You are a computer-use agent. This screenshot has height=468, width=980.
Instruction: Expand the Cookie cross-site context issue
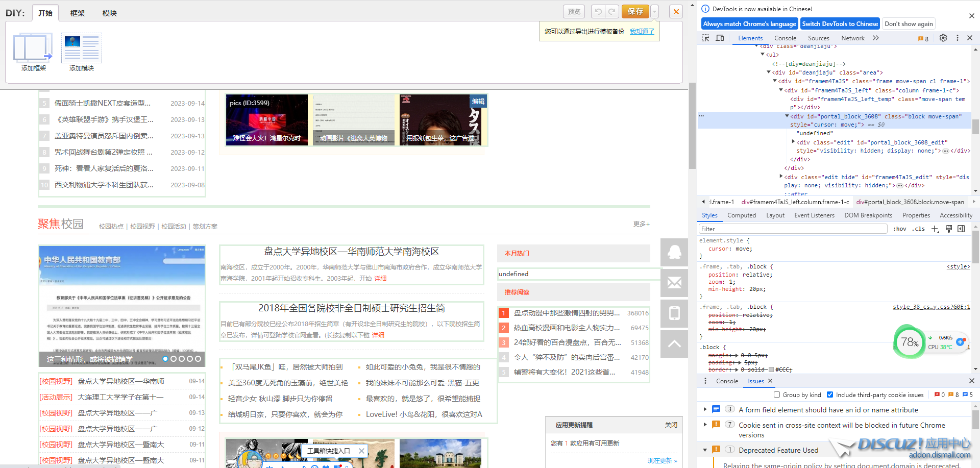click(x=705, y=425)
